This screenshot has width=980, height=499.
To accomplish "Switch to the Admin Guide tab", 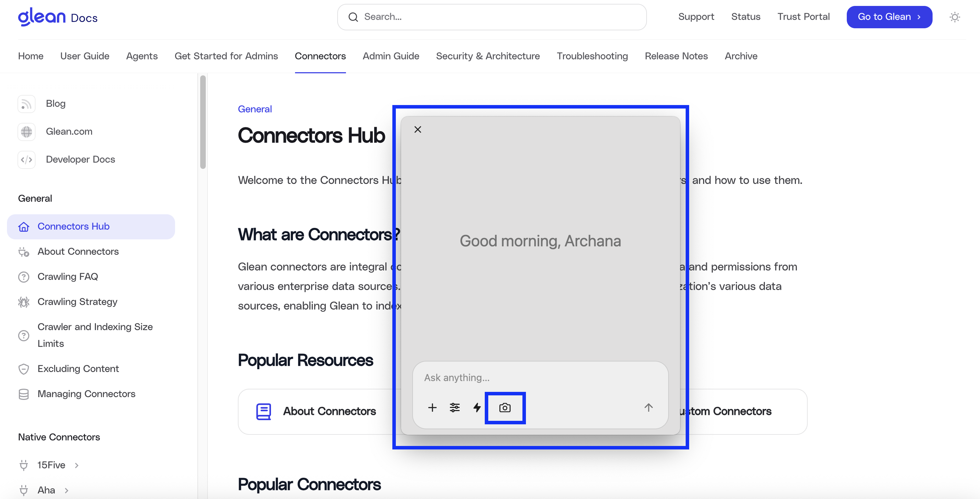I will point(391,56).
